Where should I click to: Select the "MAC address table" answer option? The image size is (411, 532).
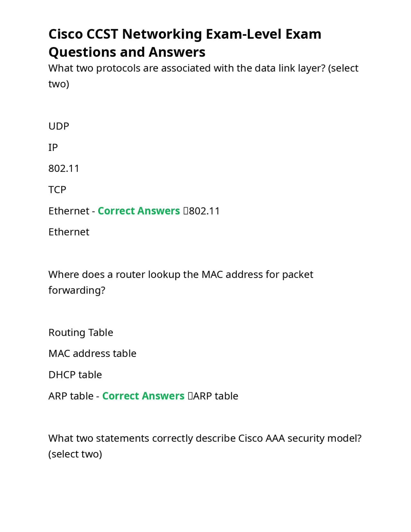click(92, 353)
